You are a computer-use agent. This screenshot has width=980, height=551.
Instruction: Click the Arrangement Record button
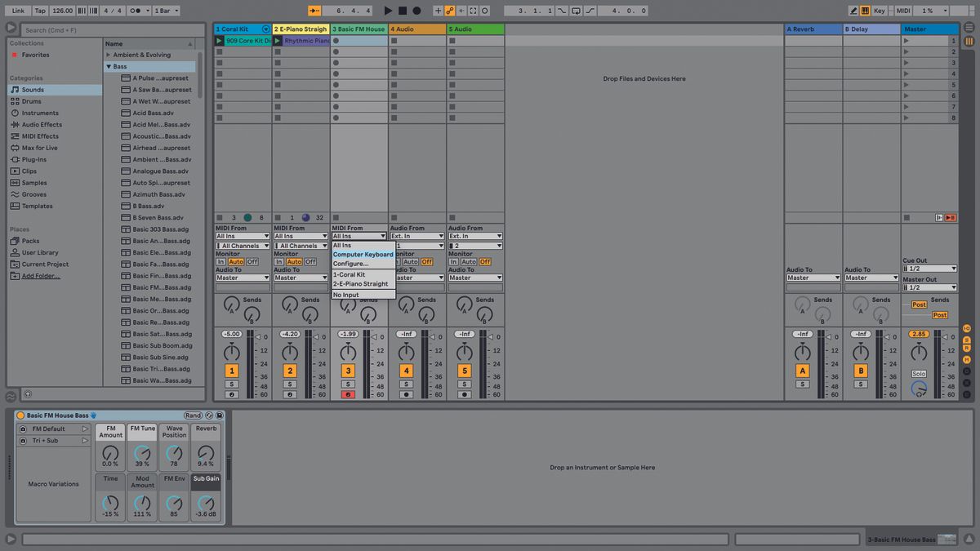click(x=416, y=11)
